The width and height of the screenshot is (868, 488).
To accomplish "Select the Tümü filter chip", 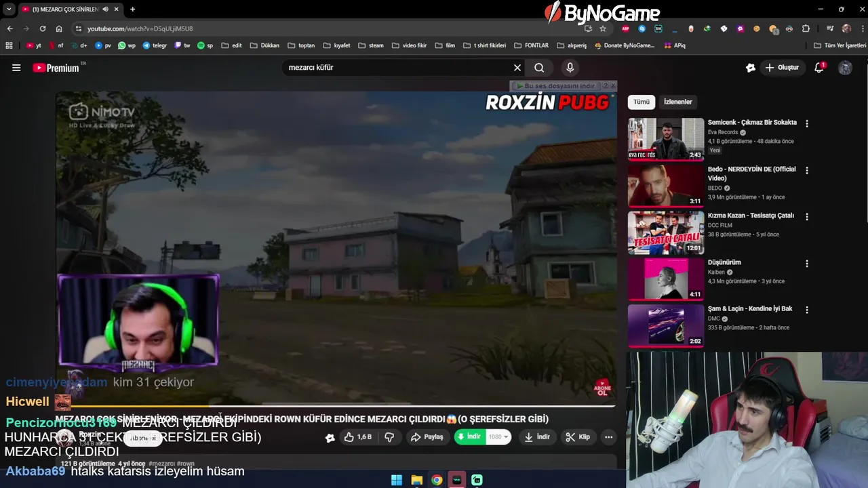I will tap(642, 102).
